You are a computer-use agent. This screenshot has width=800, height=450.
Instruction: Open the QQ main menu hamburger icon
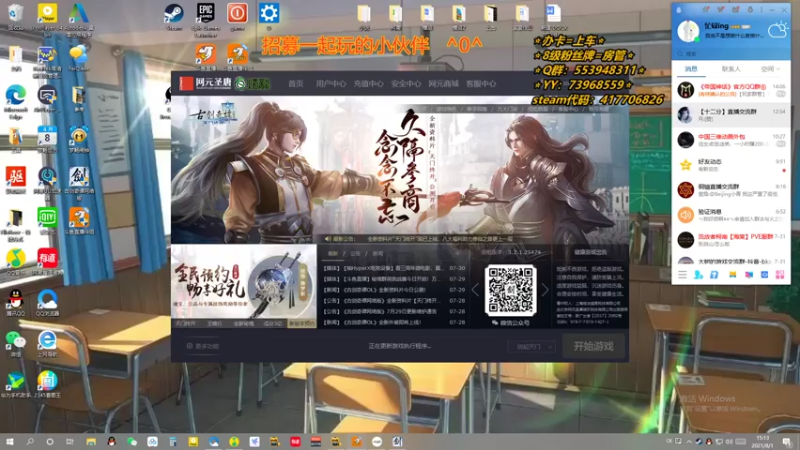tap(682, 275)
